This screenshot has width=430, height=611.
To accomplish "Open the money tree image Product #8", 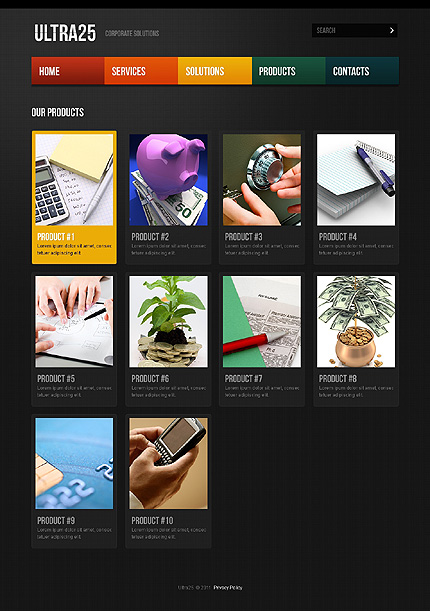I will coord(356,321).
